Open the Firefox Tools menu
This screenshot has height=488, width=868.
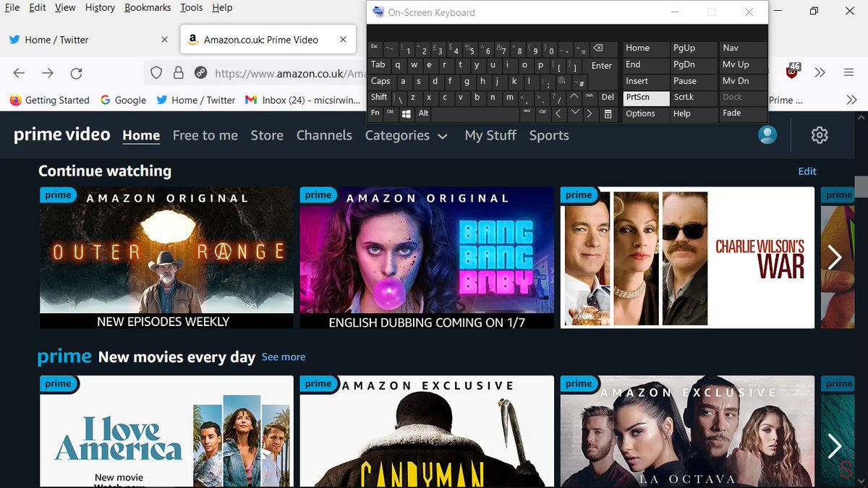tap(192, 7)
